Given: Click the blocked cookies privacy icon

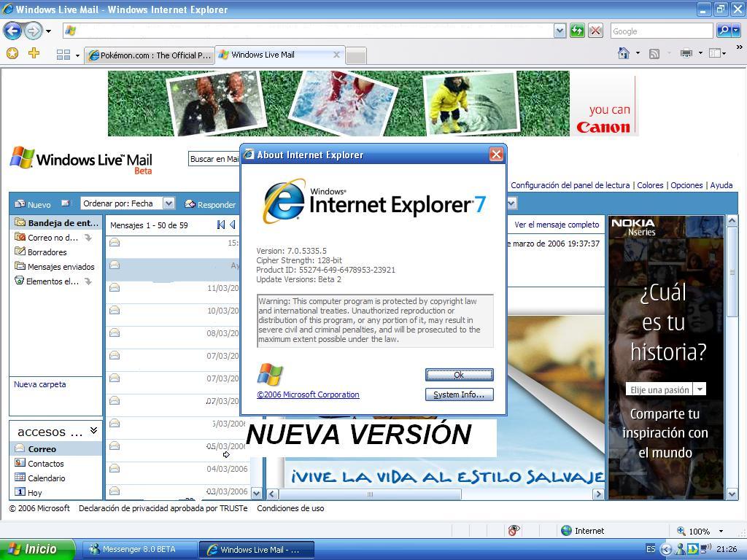Looking at the screenshot, I should tap(514, 531).
